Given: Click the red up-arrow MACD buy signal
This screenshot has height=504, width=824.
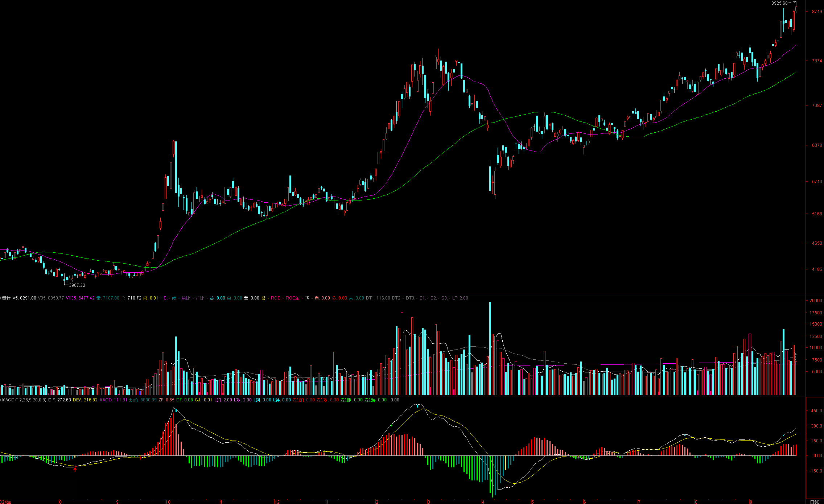Looking at the screenshot, I should tap(75, 470).
